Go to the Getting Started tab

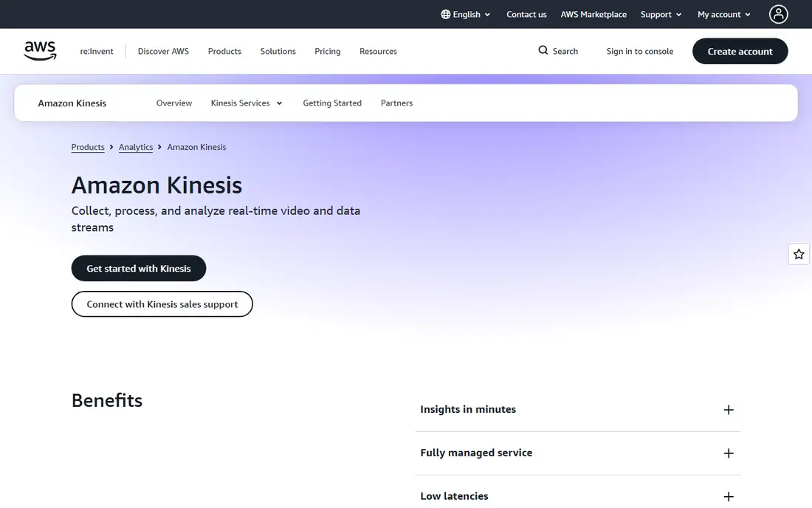(332, 103)
